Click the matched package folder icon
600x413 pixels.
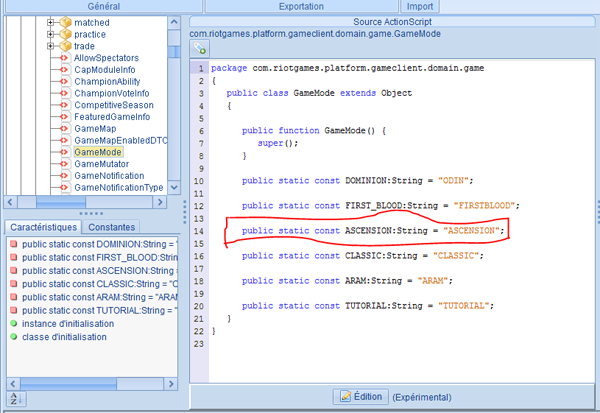click(65, 21)
